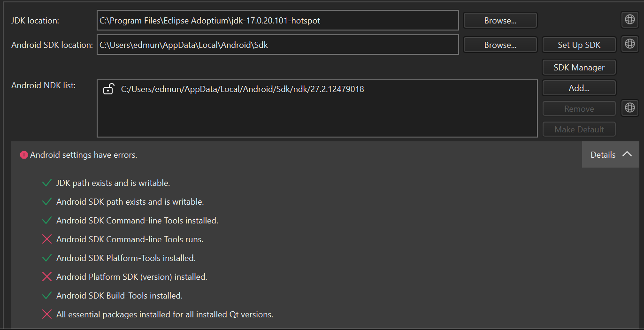Click the unlock icon on NDK entry

[108, 89]
